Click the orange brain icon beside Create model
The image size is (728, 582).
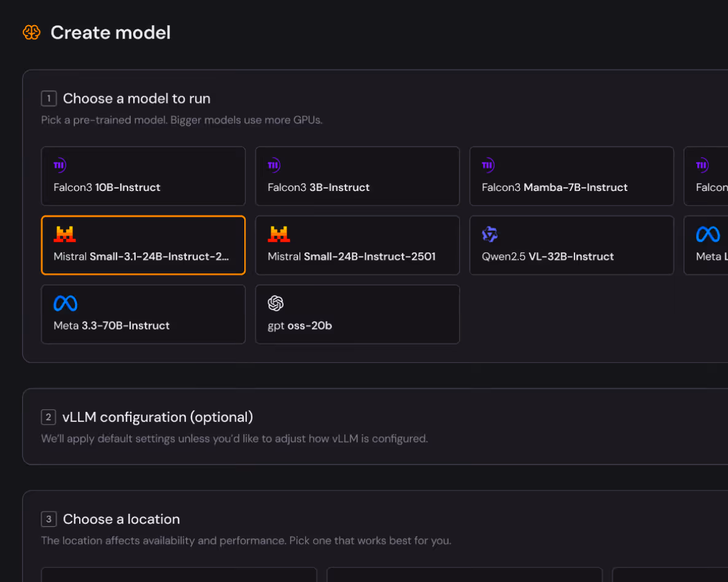tap(31, 33)
